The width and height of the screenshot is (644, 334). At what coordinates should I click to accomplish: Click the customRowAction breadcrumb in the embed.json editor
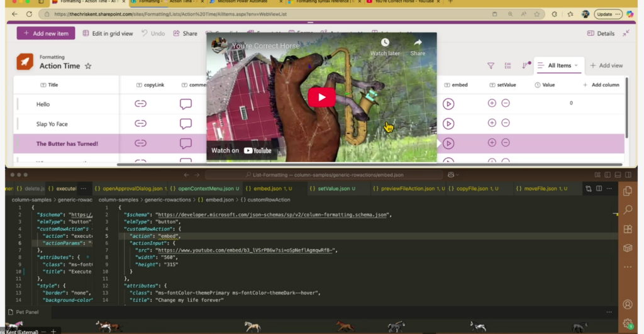(x=265, y=200)
